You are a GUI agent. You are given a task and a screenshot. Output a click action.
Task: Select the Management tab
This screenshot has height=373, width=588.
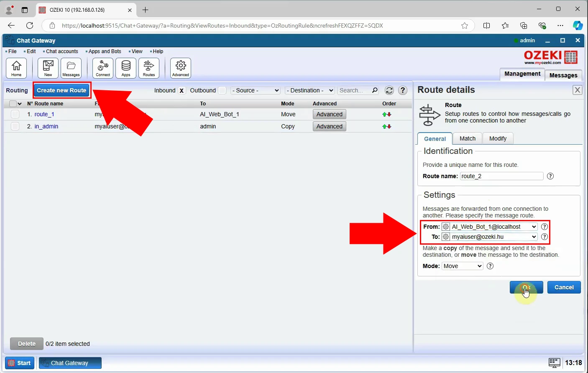click(x=522, y=74)
